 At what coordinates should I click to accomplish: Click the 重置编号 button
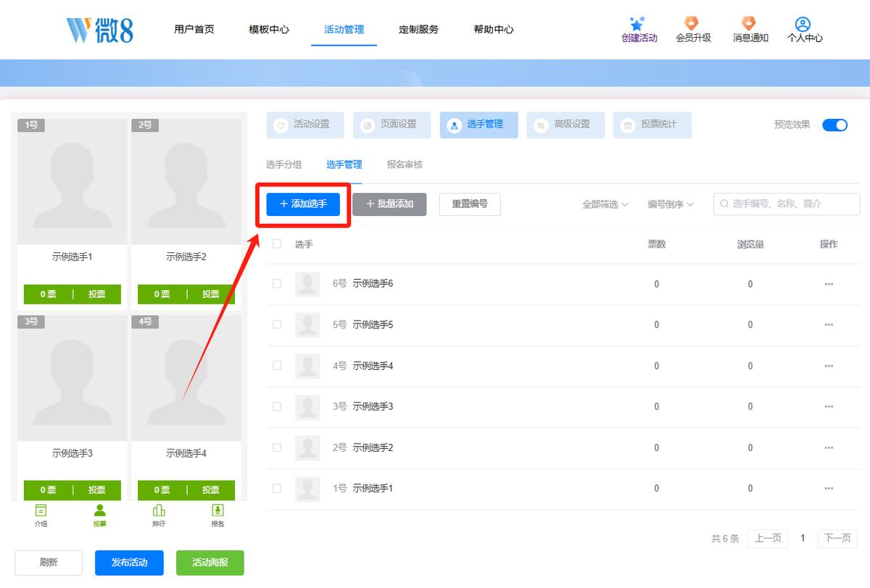point(470,204)
